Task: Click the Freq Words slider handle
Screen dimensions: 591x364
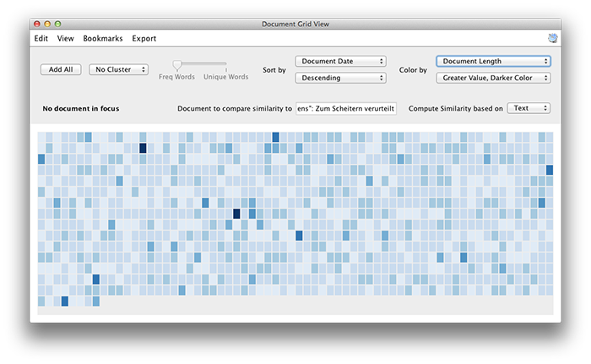Action: 176,65
